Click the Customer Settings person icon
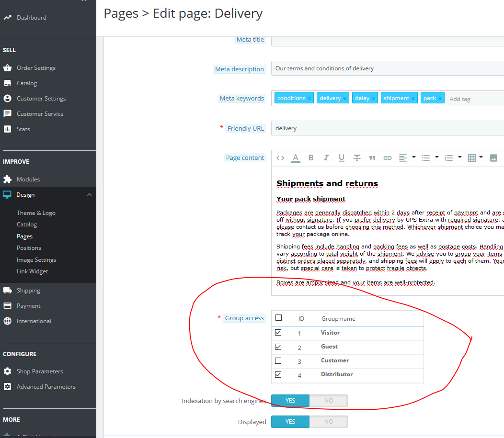 pyautogui.click(x=7, y=98)
